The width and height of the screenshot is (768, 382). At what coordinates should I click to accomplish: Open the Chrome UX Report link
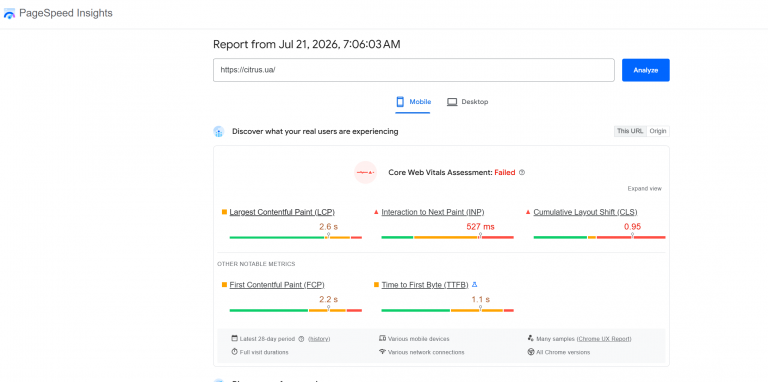click(x=604, y=339)
